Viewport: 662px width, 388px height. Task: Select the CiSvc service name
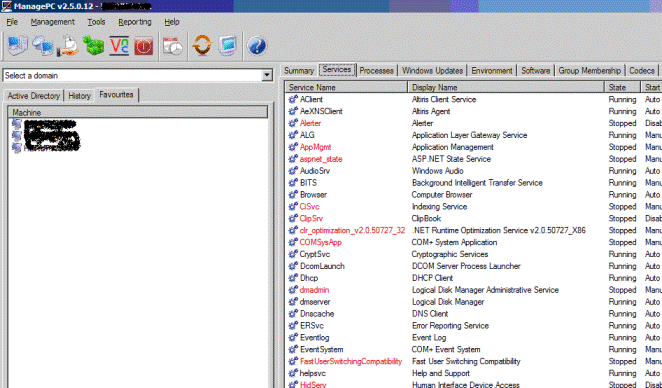point(309,206)
